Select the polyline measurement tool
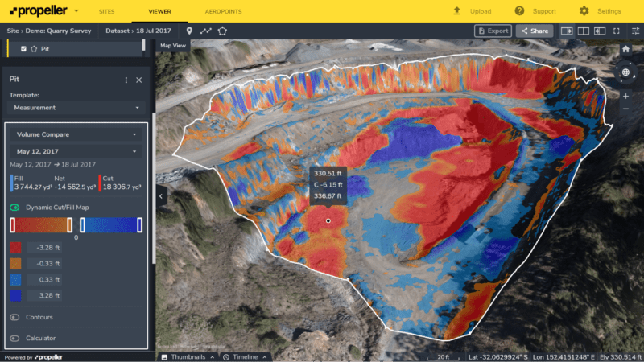This screenshot has height=362, width=644. [x=205, y=31]
